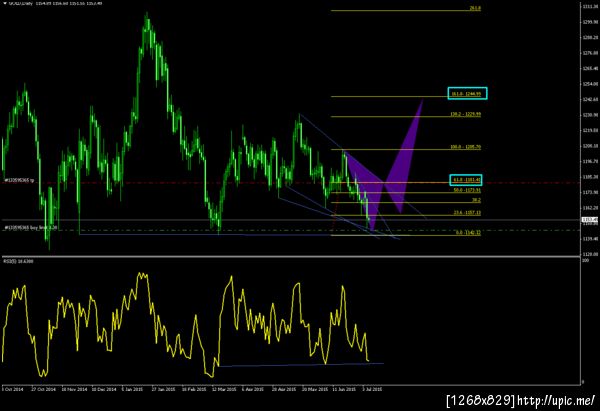The height and width of the screenshot is (411, 600).
Task: Select the 138.2 - 1229.99 Fibonacci label
Action: pyautogui.click(x=466, y=114)
